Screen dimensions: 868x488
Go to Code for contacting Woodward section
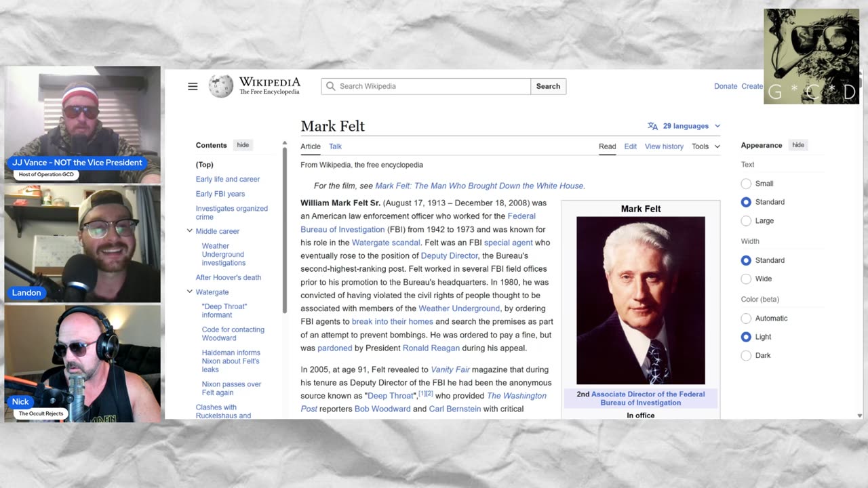tap(233, 333)
